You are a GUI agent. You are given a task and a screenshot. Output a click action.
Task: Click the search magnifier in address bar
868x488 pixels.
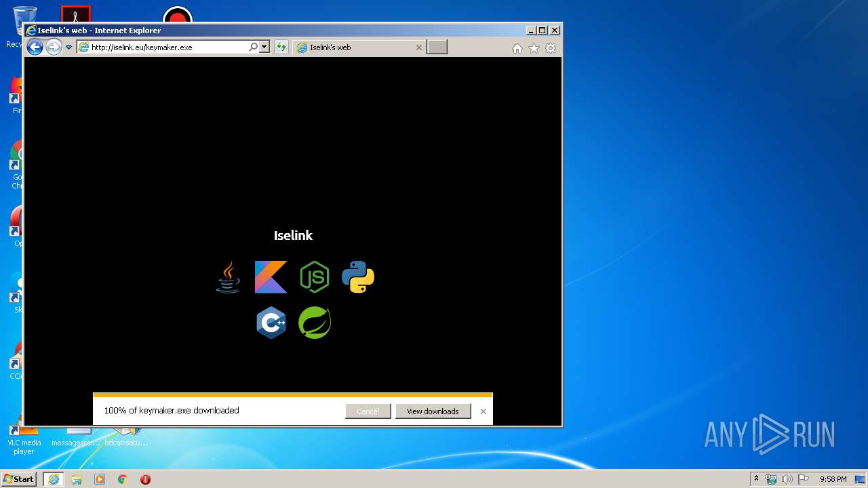(x=254, y=47)
